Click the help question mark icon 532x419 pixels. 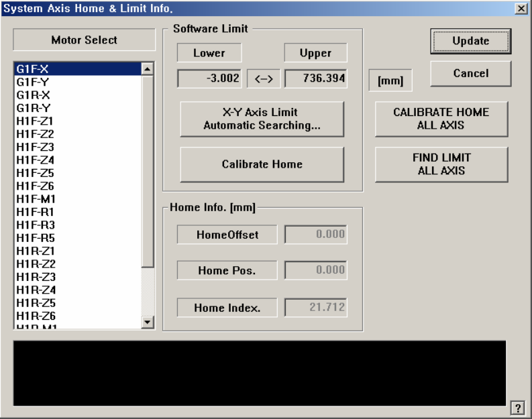[517, 408]
